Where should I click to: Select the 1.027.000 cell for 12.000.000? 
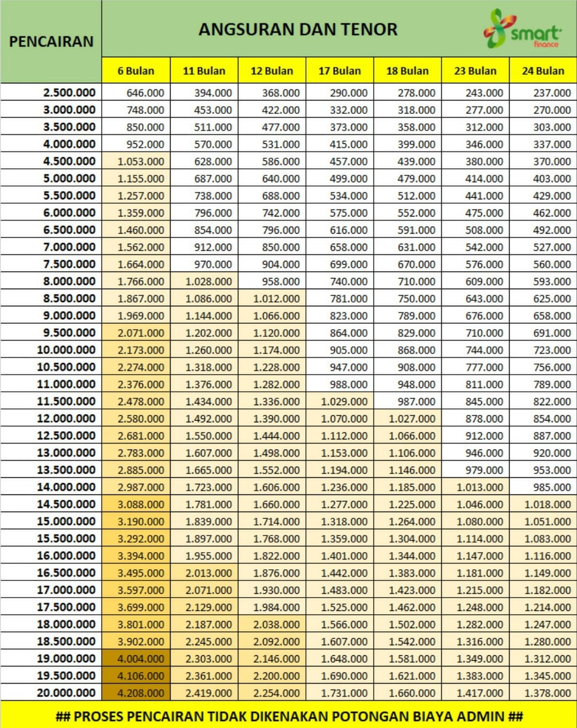coord(407,418)
